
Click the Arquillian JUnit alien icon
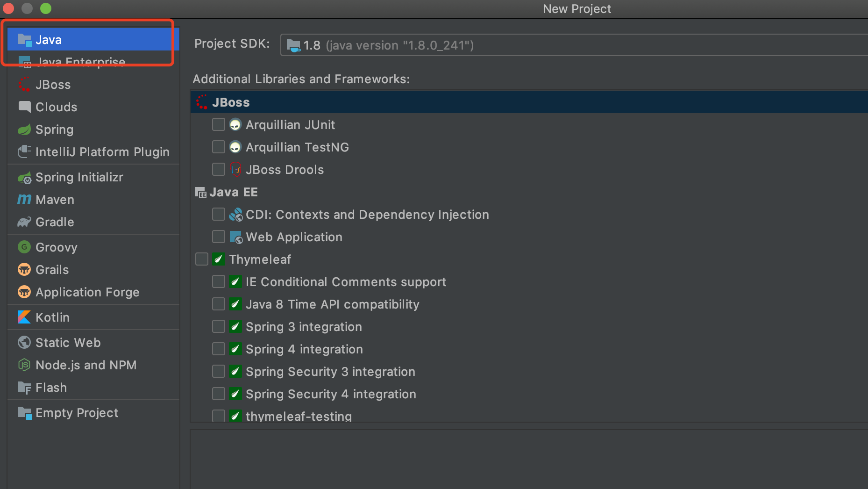[235, 125]
